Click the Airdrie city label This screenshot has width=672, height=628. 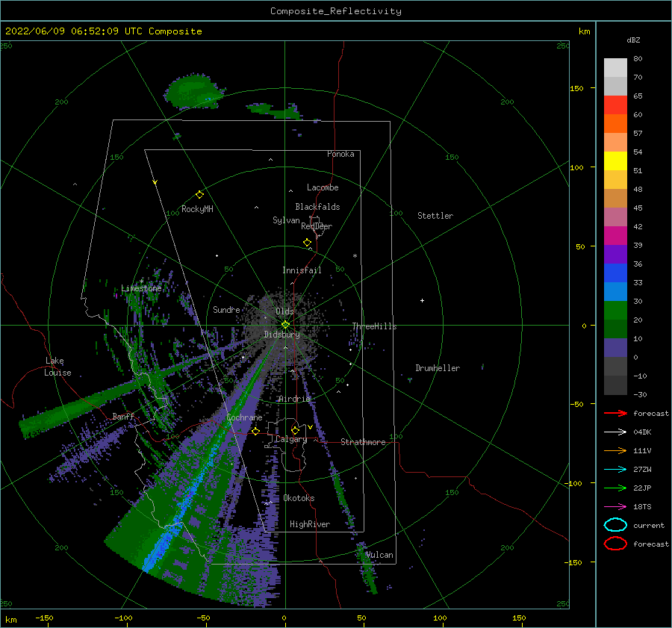(x=294, y=399)
